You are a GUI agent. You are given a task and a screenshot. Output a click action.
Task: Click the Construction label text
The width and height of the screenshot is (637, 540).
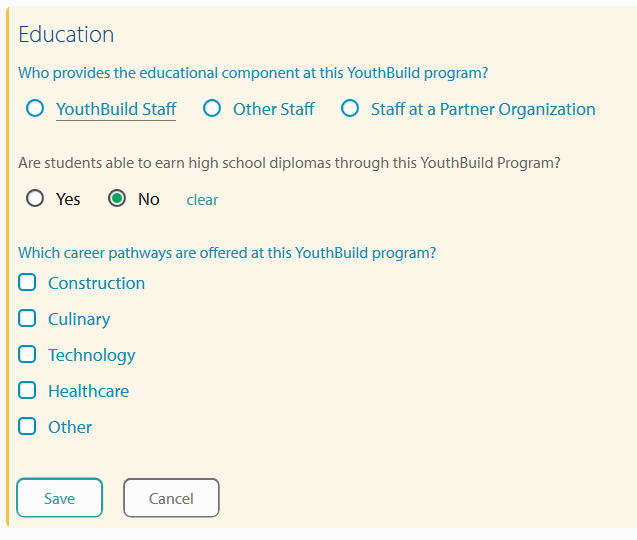point(96,283)
